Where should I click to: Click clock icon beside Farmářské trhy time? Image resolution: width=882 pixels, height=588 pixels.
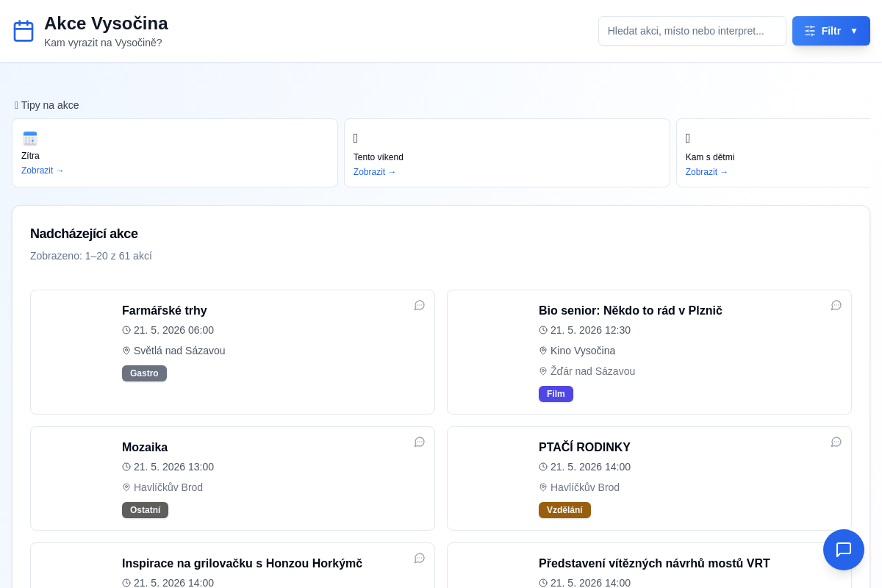[x=126, y=330]
